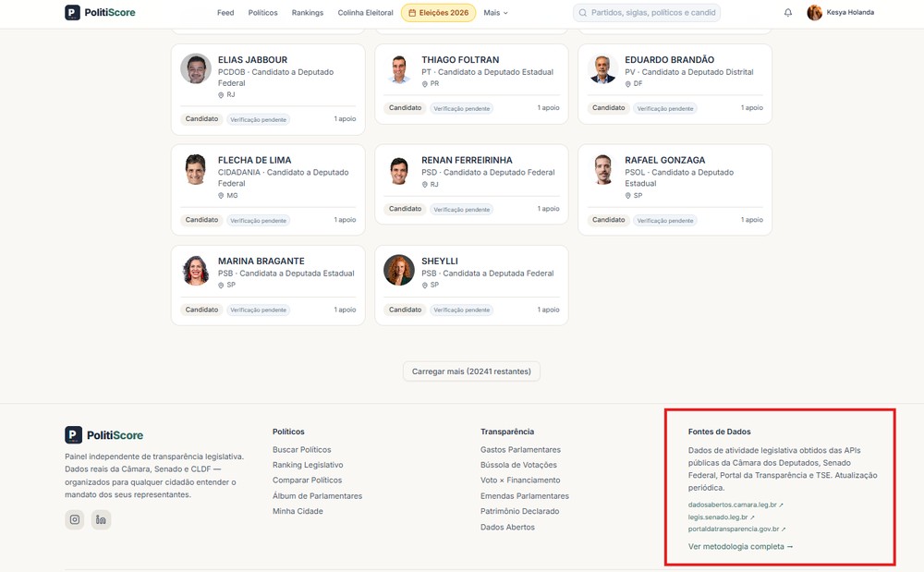Open the notifications bell
The image size is (924, 572).
[788, 12]
